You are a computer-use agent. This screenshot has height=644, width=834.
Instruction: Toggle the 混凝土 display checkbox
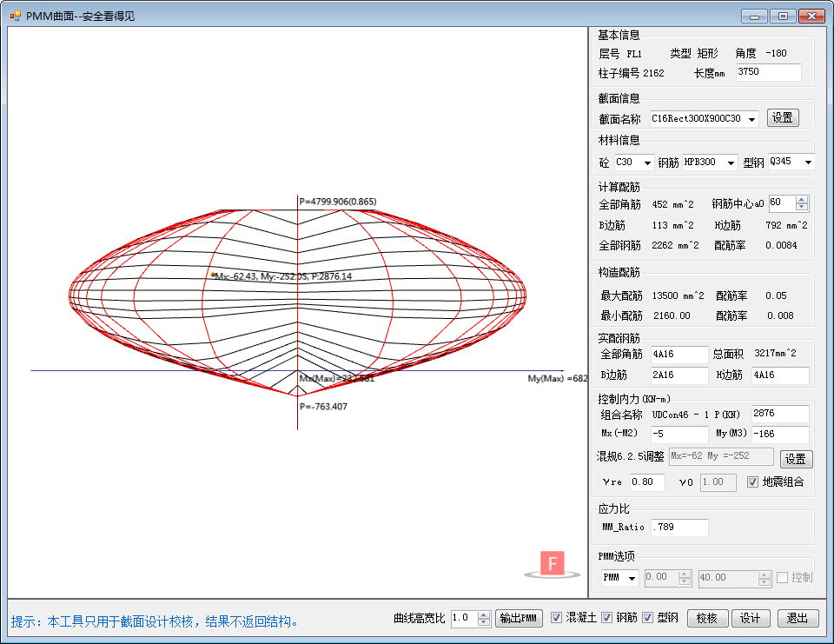click(556, 617)
